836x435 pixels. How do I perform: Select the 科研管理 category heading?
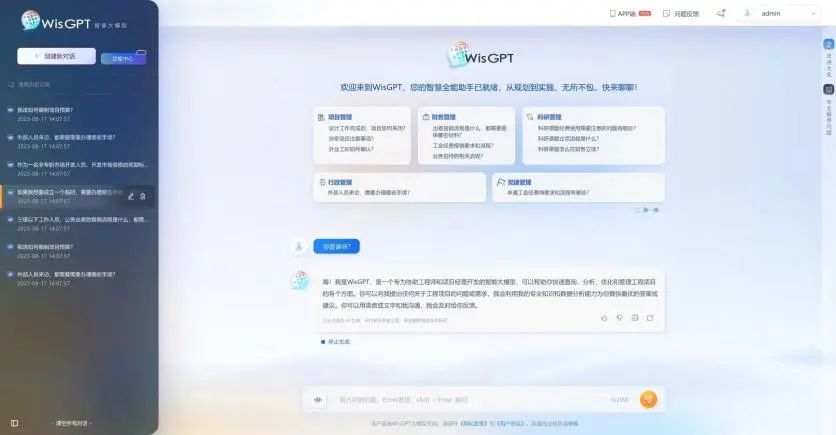tap(549, 117)
